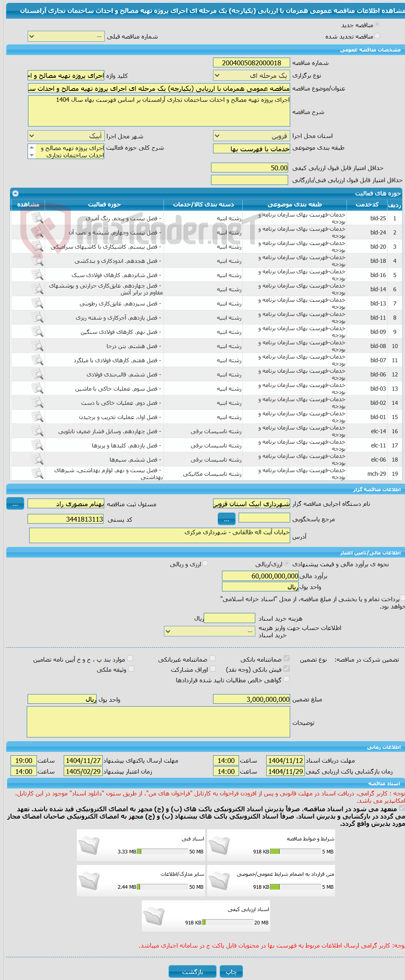The image size is (405, 980).
Task: Toggle وثیقه ملکی checkbox
Action: tap(131, 668)
